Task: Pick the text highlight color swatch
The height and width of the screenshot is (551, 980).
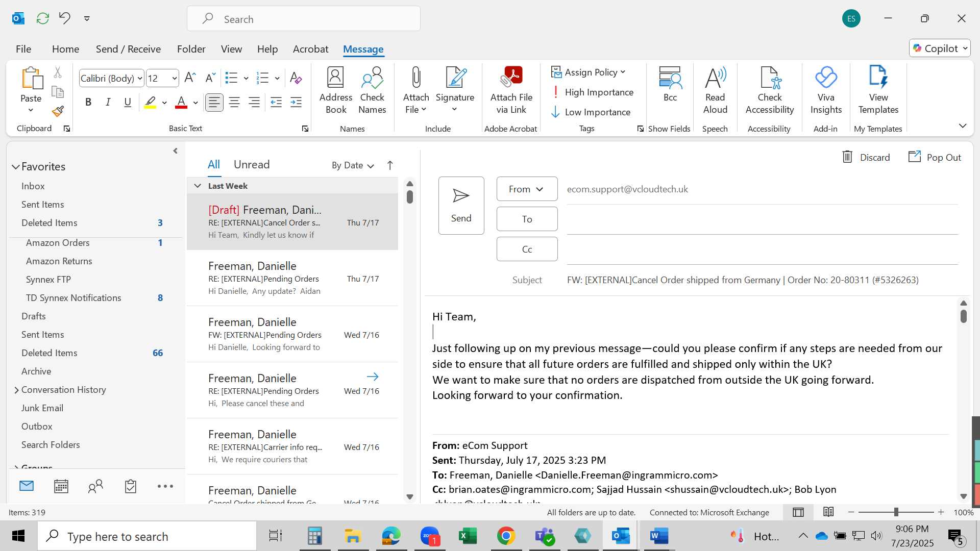Action: [150, 103]
